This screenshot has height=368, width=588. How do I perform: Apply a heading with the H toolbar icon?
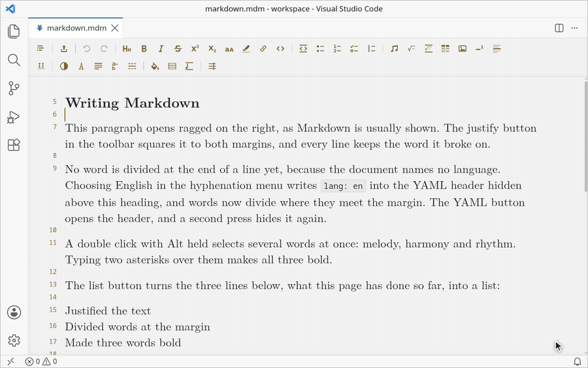pyautogui.click(x=127, y=48)
